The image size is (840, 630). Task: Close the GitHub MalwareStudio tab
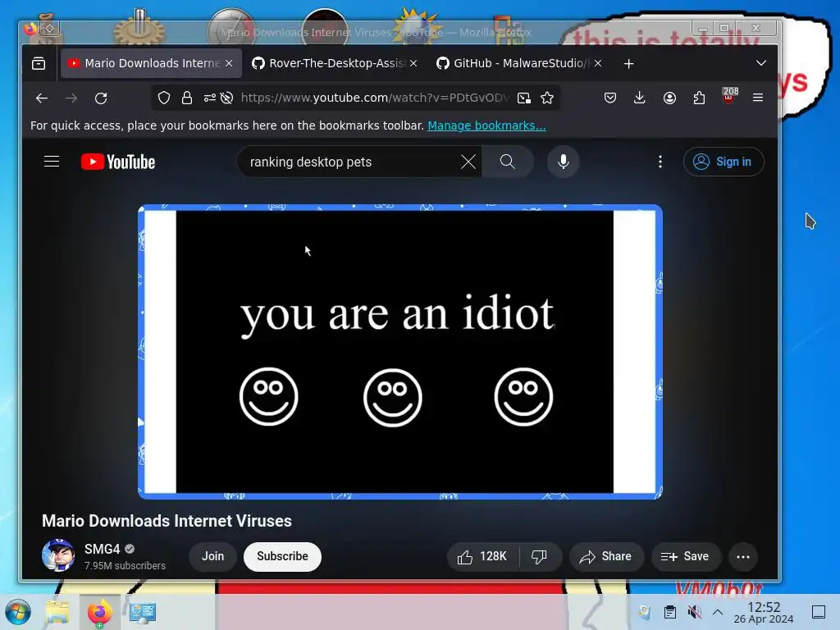pyautogui.click(x=598, y=64)
